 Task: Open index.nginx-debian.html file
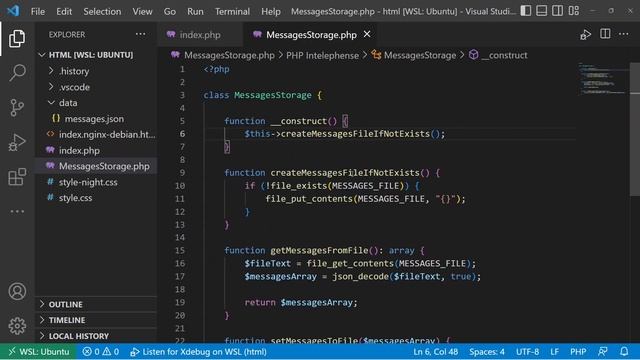[x=96, y=135]
